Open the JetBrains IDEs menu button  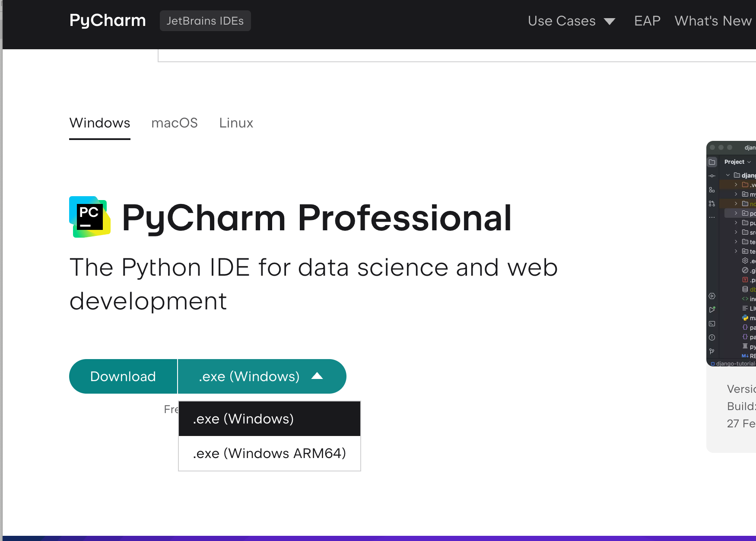[205, 21]
